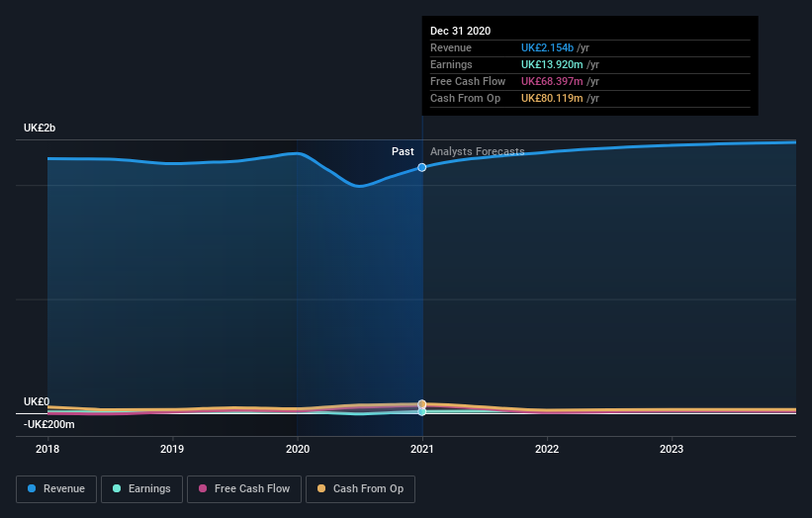
Task: Toggle the Free Cash Flow legend button
Action: tap(244, 489)
